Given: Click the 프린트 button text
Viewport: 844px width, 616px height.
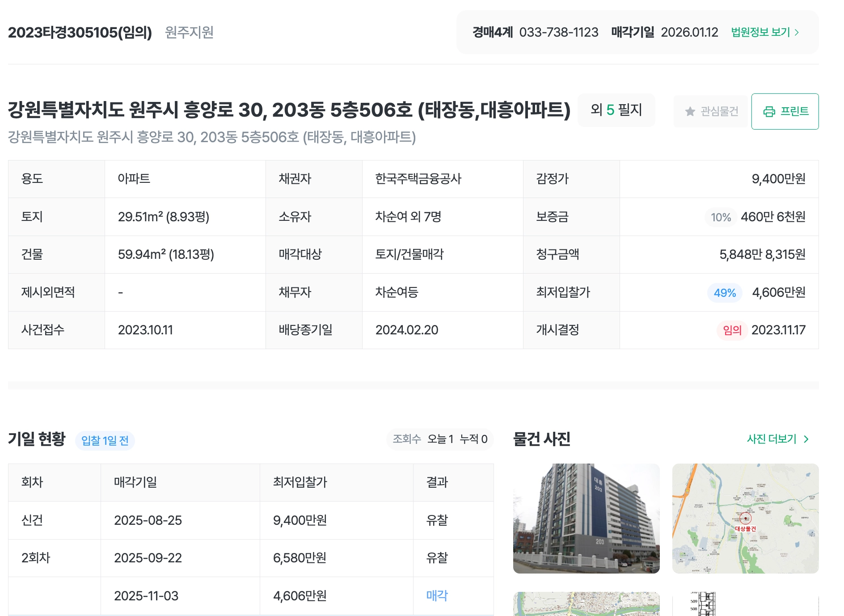Looking at the screenshot, I should (794, 111).
